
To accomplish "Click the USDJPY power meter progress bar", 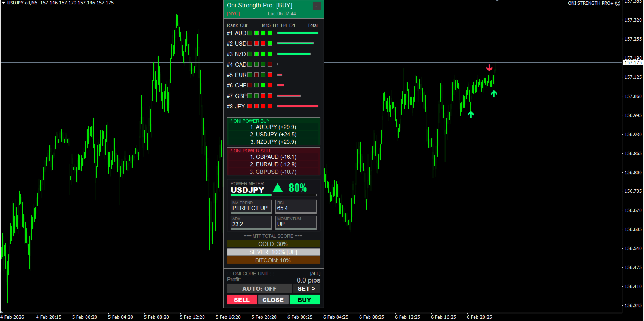I will tap(274, 195).
